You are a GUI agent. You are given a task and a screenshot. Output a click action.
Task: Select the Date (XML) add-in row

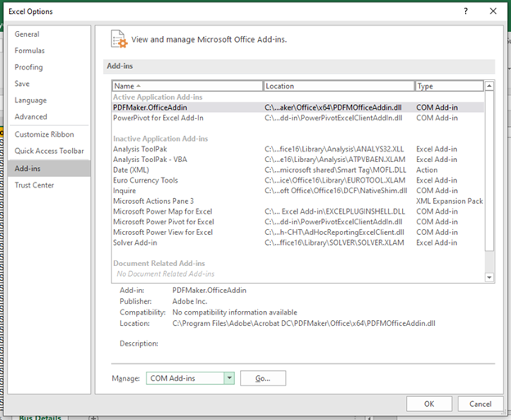(298, 170)
